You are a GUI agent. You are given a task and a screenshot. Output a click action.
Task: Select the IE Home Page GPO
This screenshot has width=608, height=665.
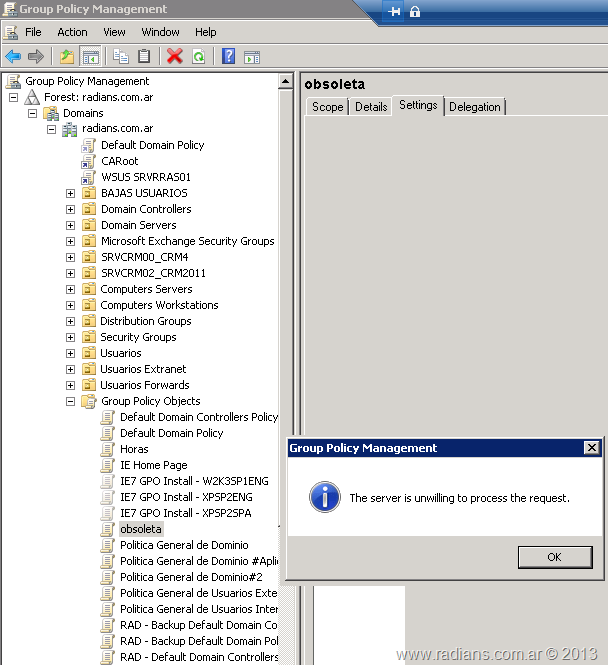click(153, 465)
